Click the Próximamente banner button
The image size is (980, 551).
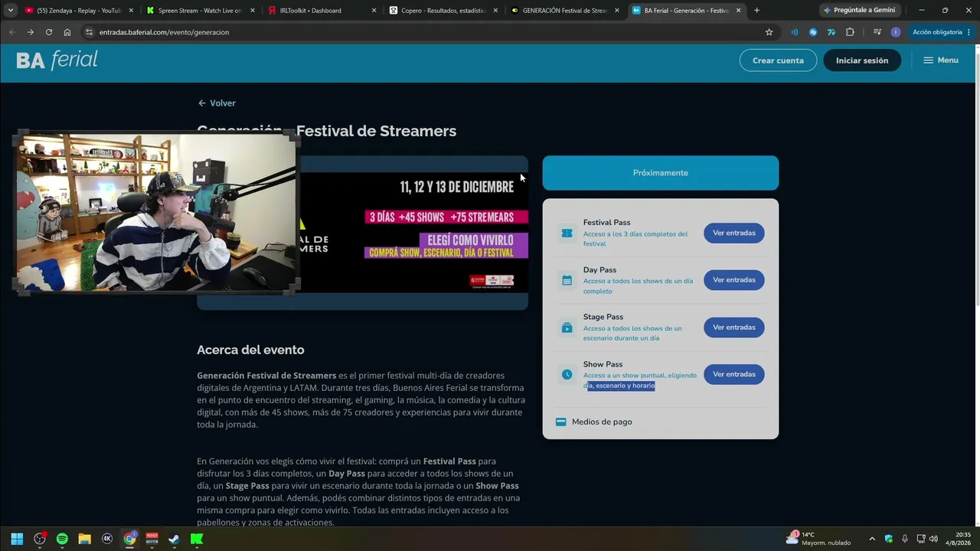tap(661, 173)
